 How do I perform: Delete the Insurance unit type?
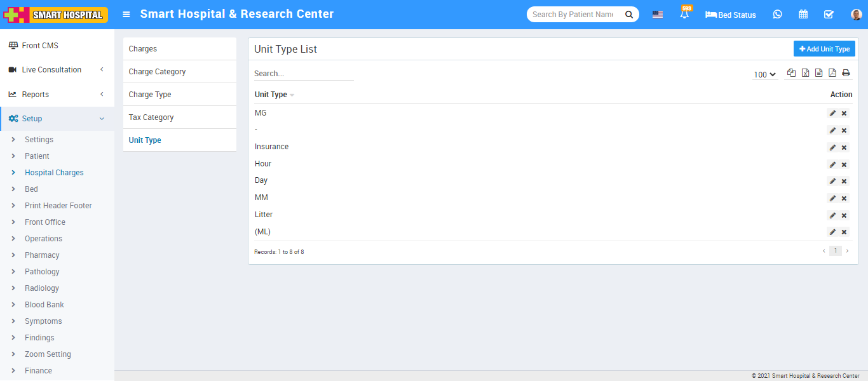coord(844,147)
